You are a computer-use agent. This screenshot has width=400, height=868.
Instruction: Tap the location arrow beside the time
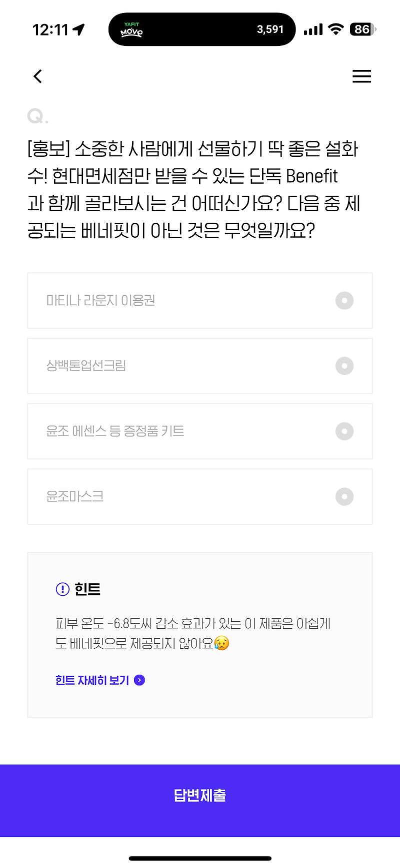[x=78, y=30]
